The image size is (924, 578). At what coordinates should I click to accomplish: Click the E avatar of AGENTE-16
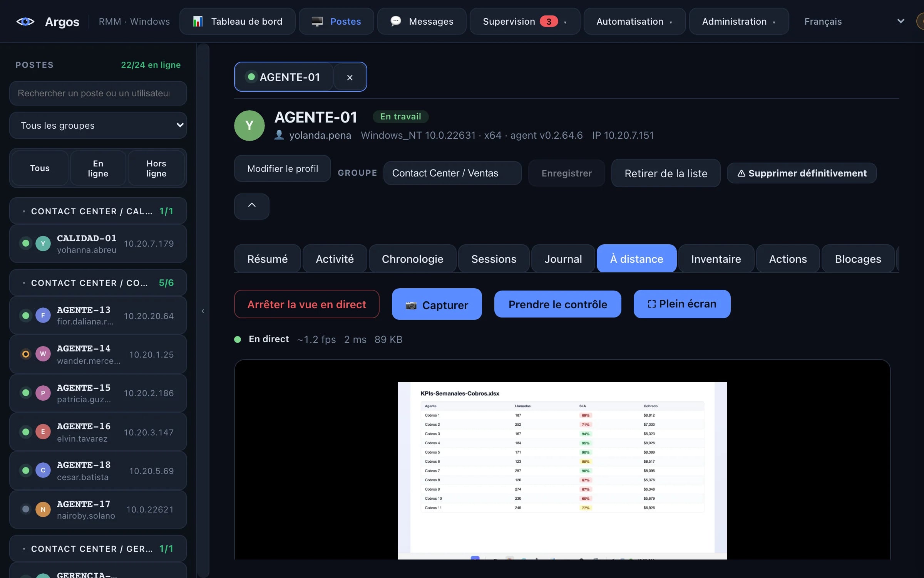point(43,432)
